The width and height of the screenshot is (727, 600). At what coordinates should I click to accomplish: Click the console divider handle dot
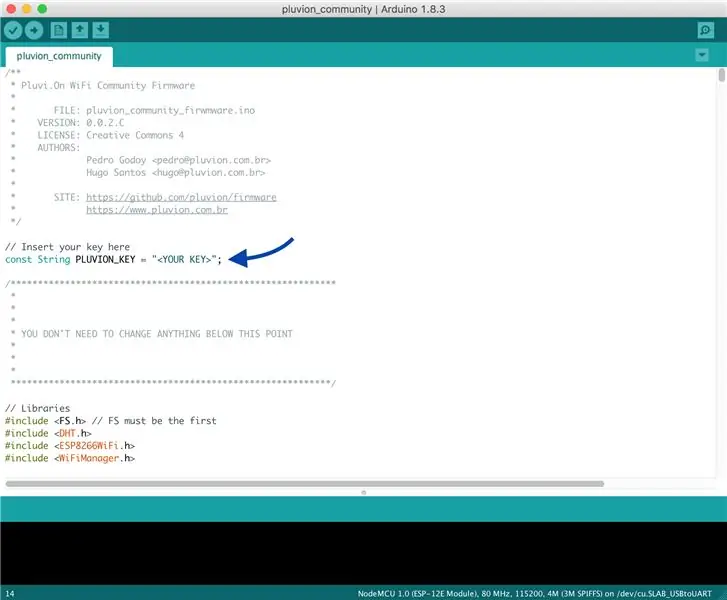tap(364, 492)
